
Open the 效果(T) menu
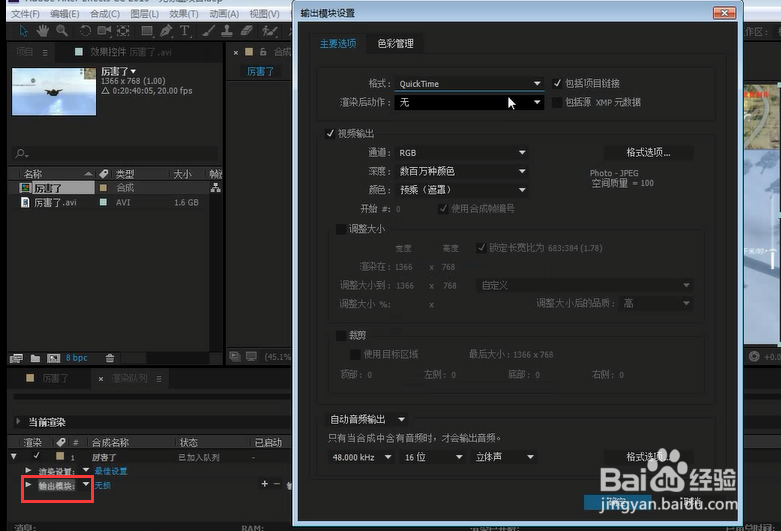pos(184,14)
